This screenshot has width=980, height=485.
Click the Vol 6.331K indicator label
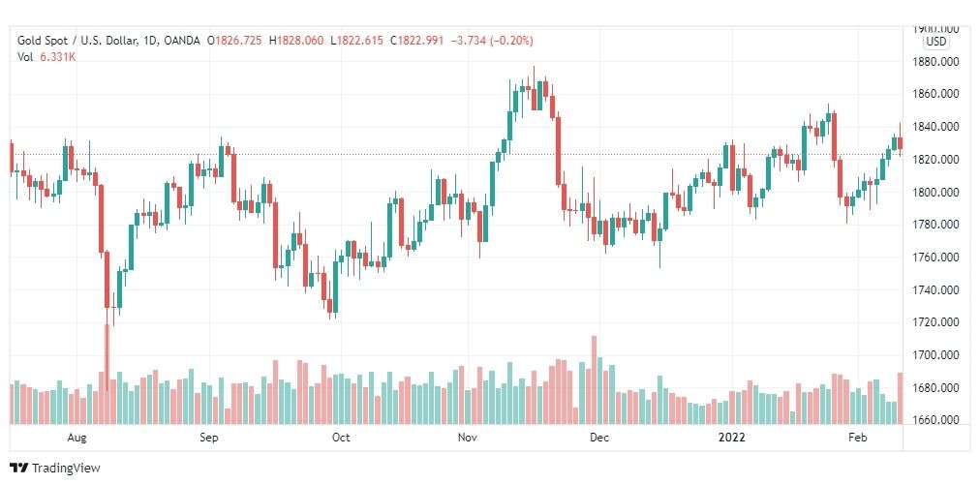pos(46,57)
